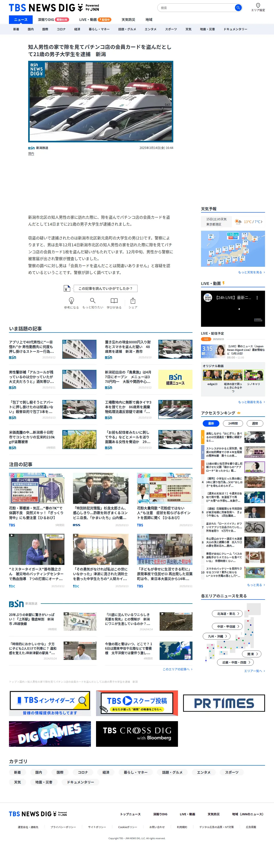Expand the Tokyo weather forecast chevron
This screenshot has width=274, height=868.
(262, 222)
